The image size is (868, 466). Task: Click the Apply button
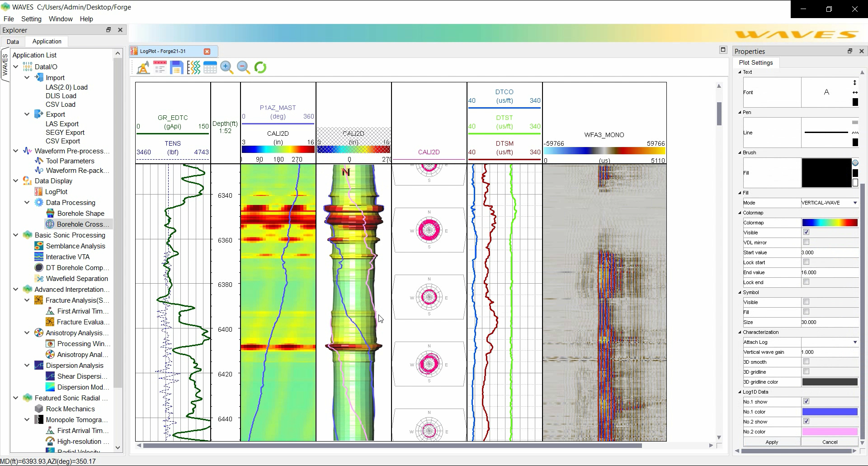[772, 442]
